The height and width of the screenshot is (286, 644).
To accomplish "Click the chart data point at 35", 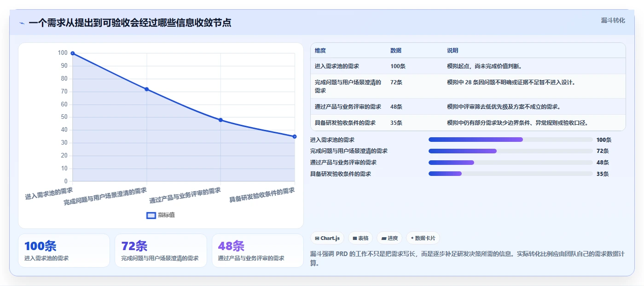I will [x=295, y=136].
